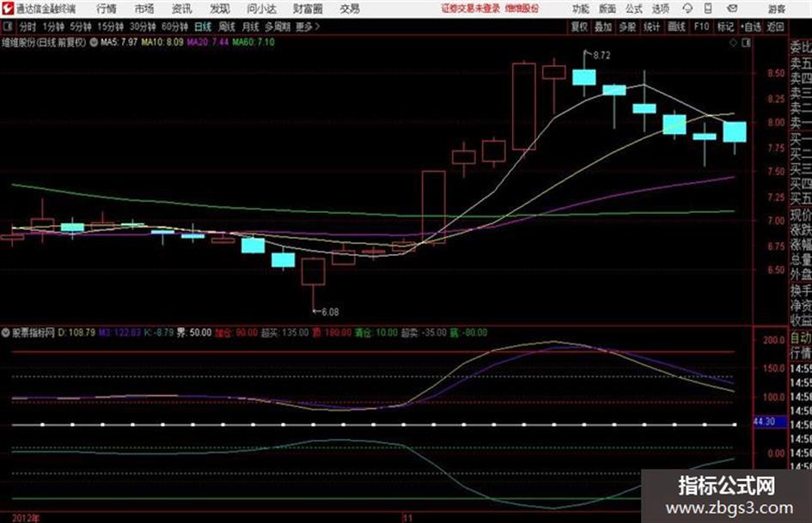Switch to the 周线 period tab
The height and width of the screenshot is (523, 812).
click(x=227, y=27)
